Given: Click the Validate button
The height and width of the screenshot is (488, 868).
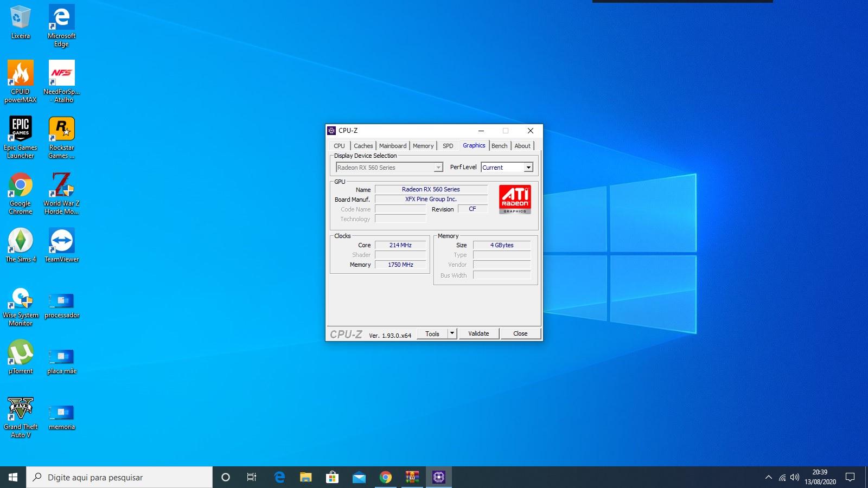Looking at the screenshot, I should 478,333.
